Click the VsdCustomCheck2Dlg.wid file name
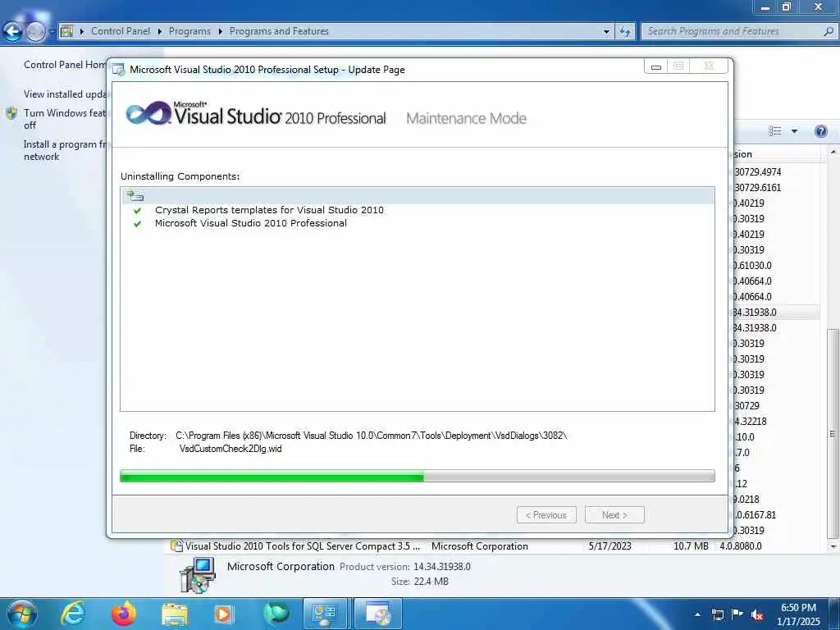 [x=231, y=449]
